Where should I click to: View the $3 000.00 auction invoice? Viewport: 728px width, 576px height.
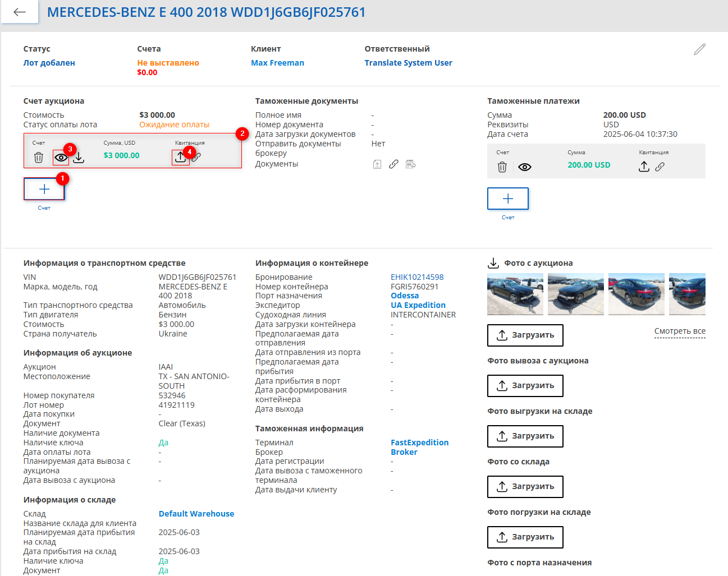click(61, 158)
